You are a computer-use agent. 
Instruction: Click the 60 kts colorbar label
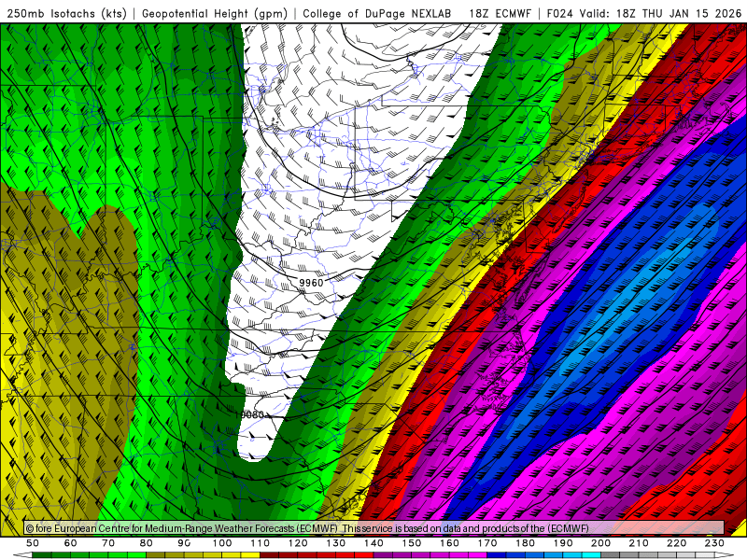71,543
